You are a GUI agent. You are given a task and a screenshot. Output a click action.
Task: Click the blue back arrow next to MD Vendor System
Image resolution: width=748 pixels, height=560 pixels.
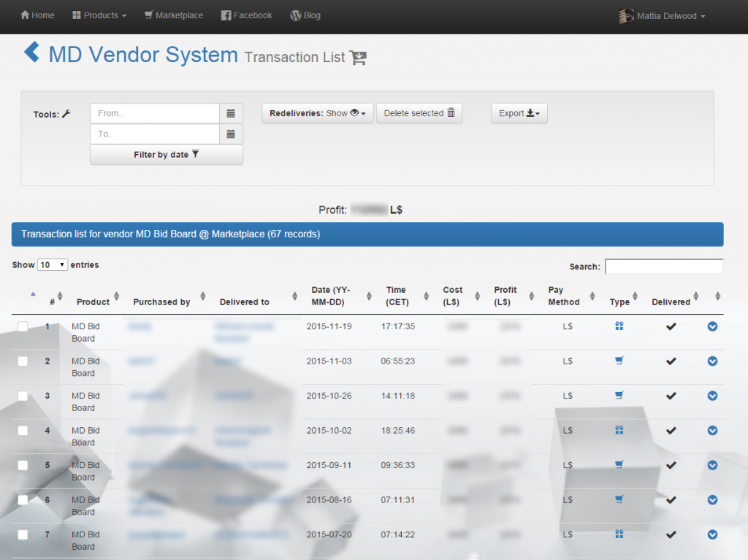pos(31,53)
